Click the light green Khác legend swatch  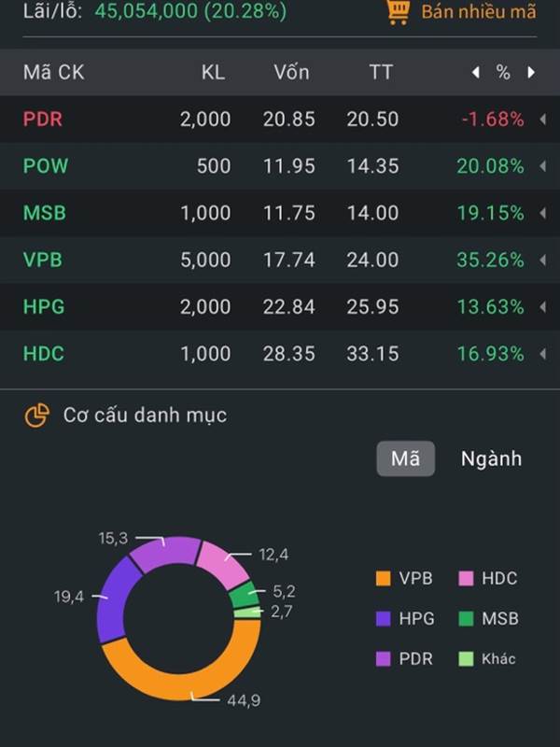[466, 659]
